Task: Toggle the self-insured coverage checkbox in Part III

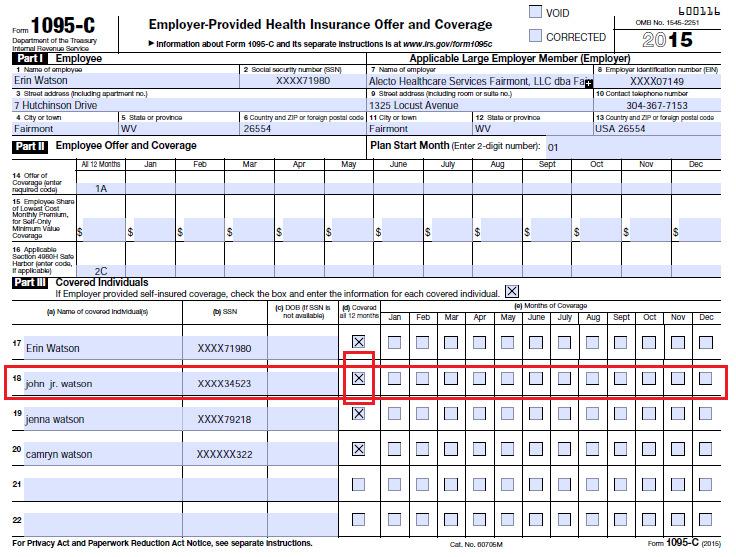Action: tap(512, 291)
